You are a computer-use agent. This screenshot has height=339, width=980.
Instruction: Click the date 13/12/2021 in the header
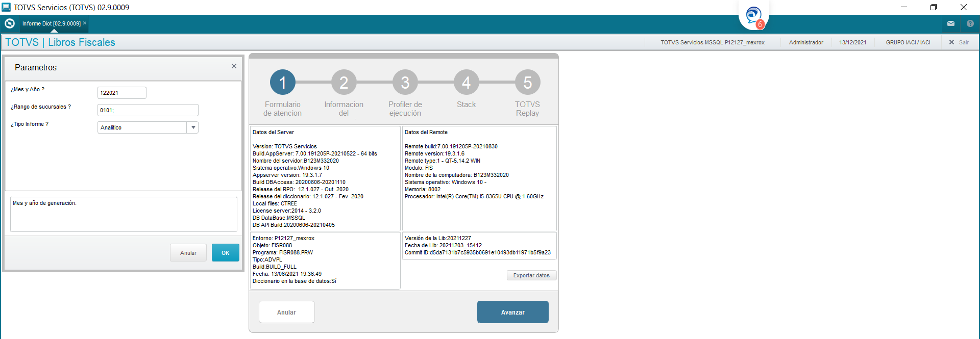point(853,42)
